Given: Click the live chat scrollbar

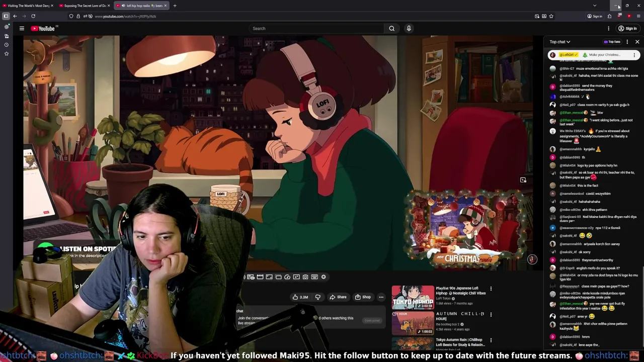Looking at the screenshot, I should pyautogui.click(x=642, y=307).
